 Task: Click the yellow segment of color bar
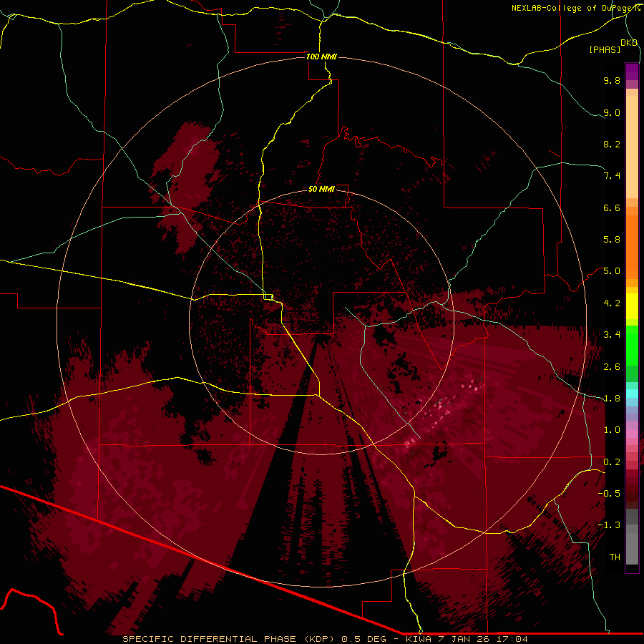tap(632, 306)
